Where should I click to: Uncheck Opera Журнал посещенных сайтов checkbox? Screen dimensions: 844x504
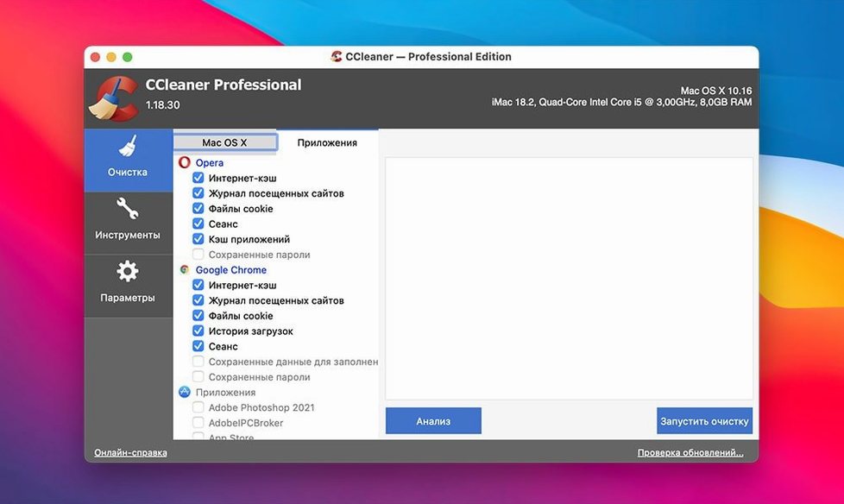point(198,192)
